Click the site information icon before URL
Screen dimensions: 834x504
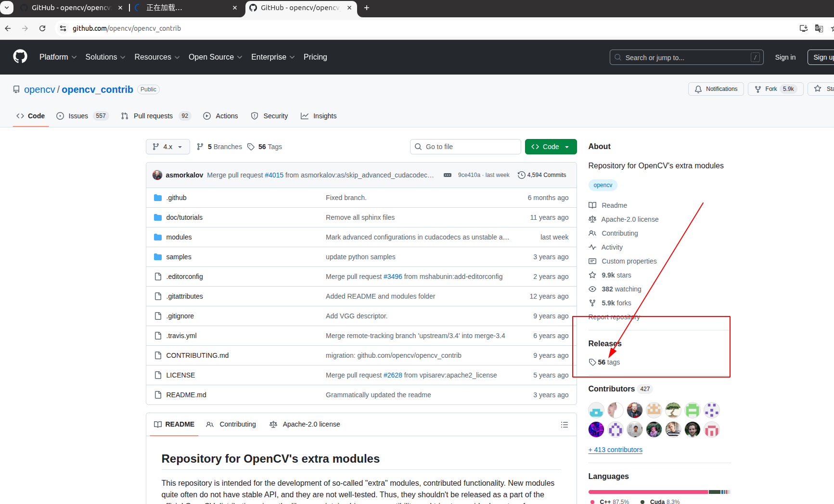(63, 28)
